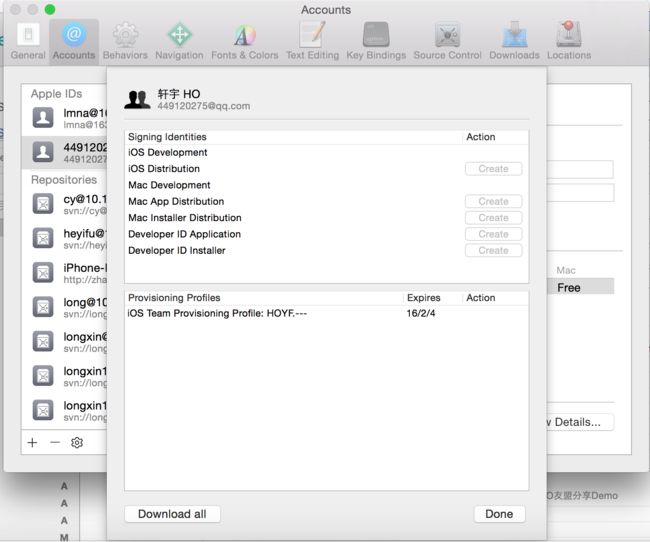Open Text Editing preferences

coord(312,42)
